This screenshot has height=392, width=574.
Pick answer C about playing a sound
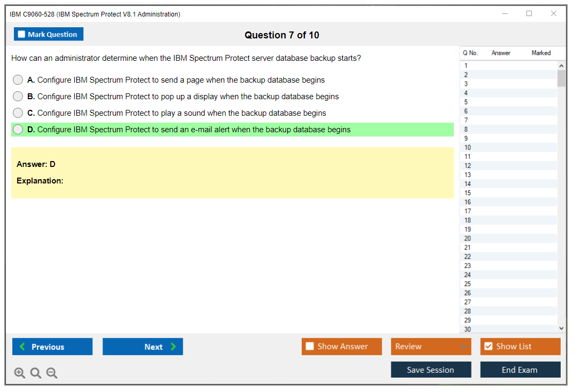[18, 113]
